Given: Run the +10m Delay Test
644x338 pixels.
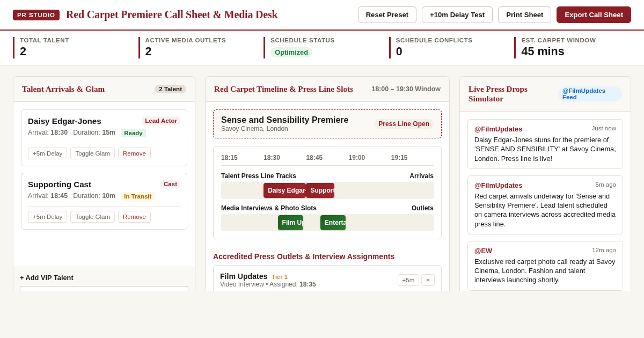Looking at the screenshot, I should [x=457, y=14].
